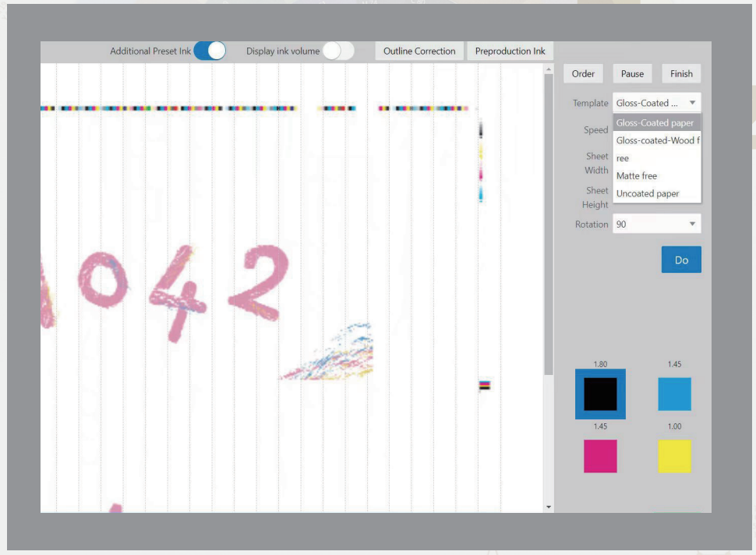
Task: Select the yellow ink swatch
Action: pyautogui.click(x=674, y=456)
